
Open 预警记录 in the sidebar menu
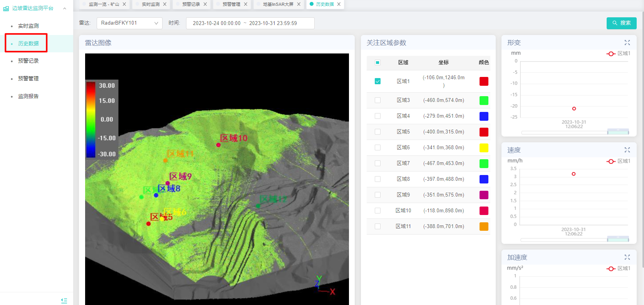(29, 61)
